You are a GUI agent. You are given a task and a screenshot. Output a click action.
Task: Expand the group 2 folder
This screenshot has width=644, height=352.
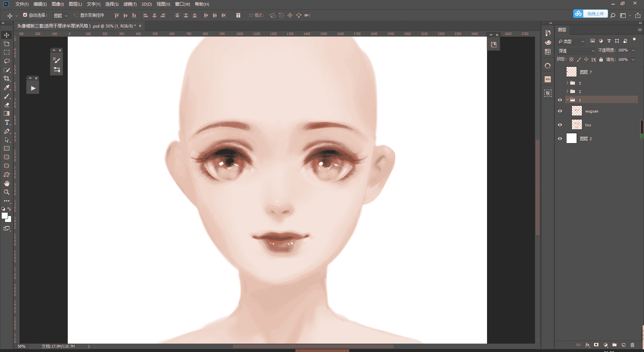point(567,91)
